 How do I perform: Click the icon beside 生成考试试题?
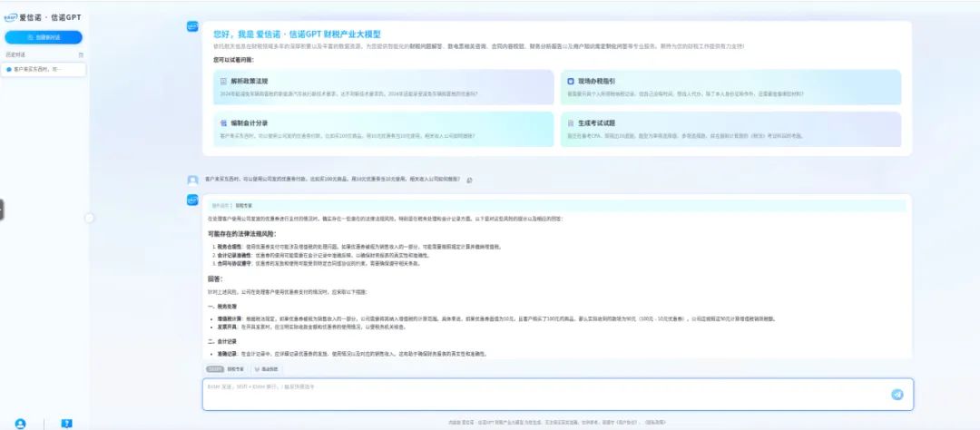tap(571, 123)
